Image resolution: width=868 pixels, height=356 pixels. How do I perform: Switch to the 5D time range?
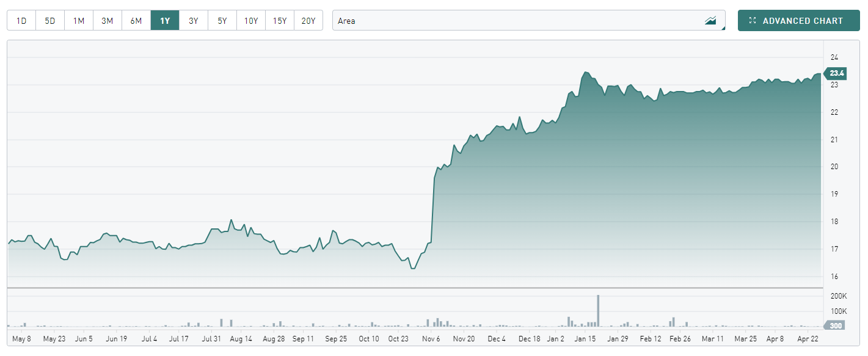[x=49, y=20]
